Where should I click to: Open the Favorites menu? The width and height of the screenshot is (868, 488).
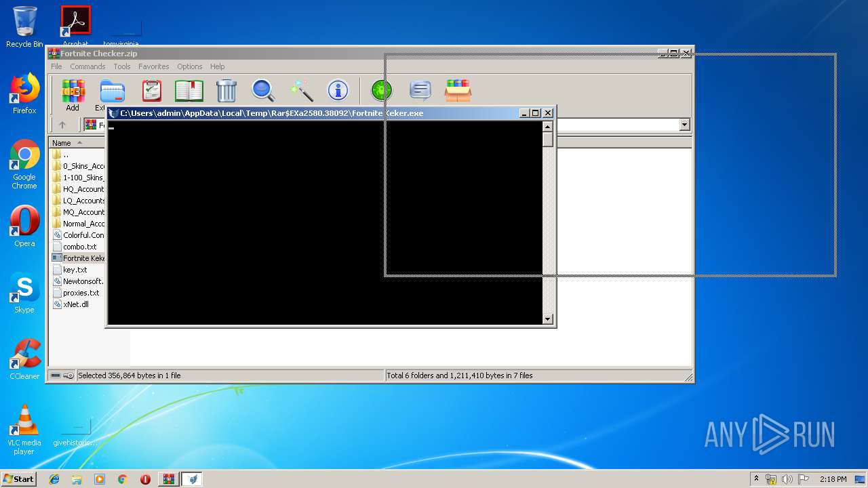pos(154,66)
